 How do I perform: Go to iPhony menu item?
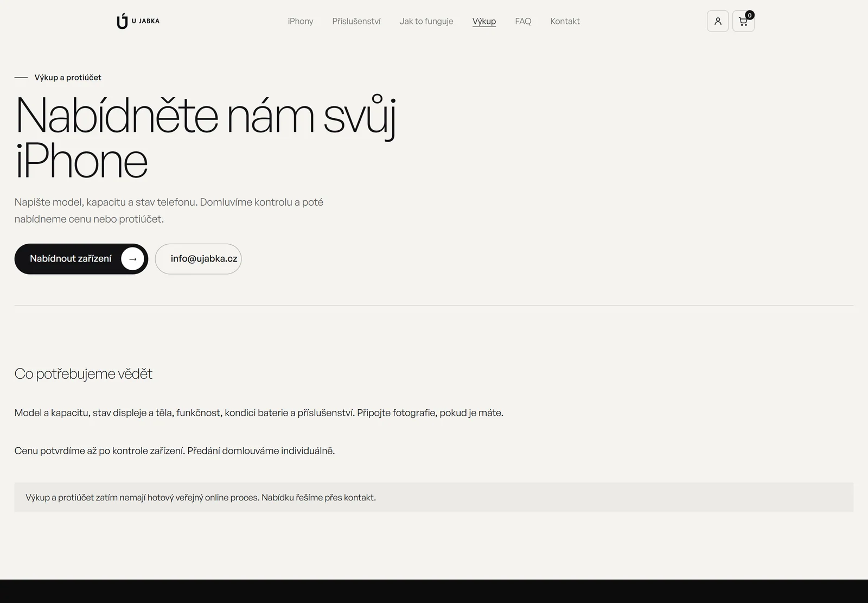coord(301,21)
